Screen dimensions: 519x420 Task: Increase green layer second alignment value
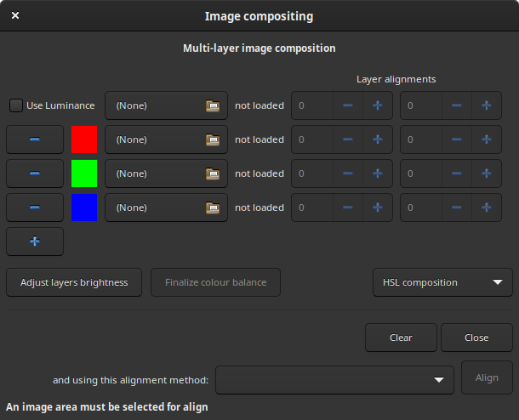coord(487,173)
